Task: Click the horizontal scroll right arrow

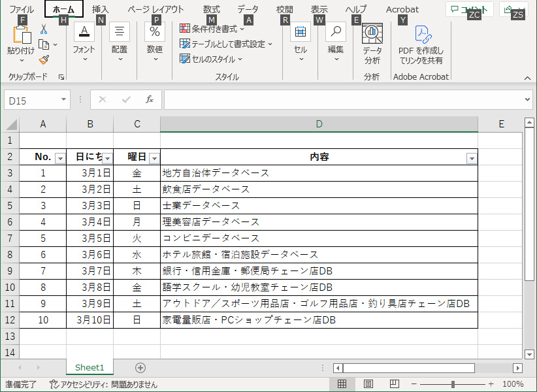Action: pyautogui.click(x=517, y=368)
